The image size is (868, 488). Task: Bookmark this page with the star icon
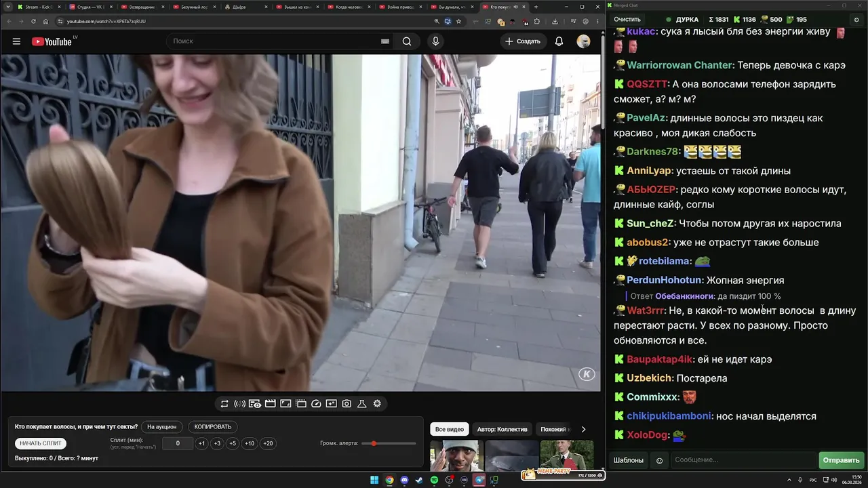(458, 21)
